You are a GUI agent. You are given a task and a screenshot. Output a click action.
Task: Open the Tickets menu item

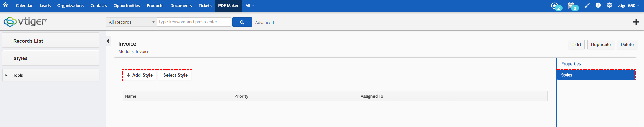click(x=205, y=6)
